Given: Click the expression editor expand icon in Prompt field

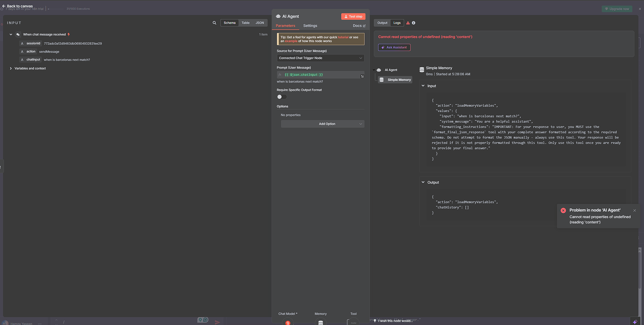Looking at the screenshot, I should point(362,76).
